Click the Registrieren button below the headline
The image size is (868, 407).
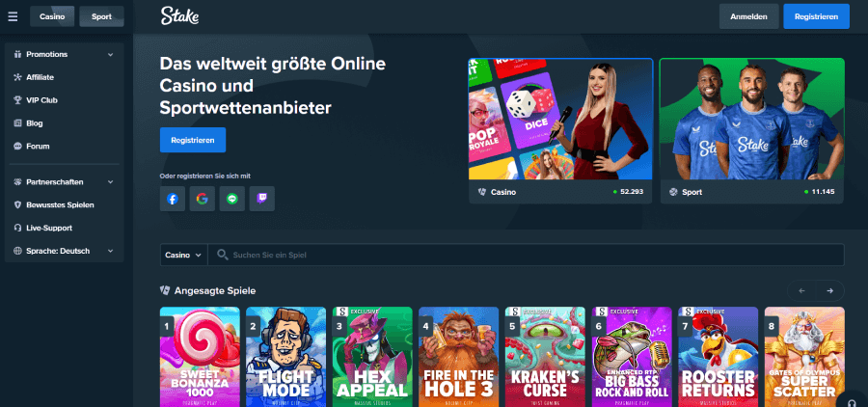click(193, 140)
